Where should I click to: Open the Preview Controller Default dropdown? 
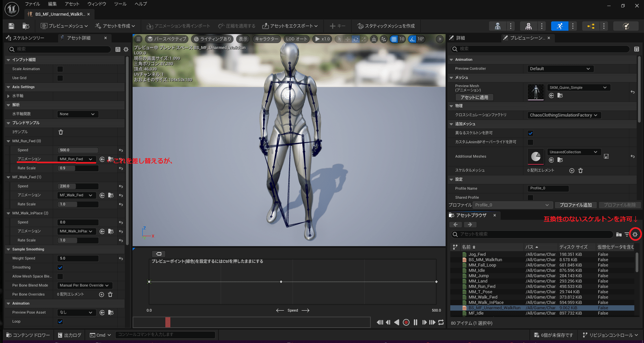[x=560, y=69]
